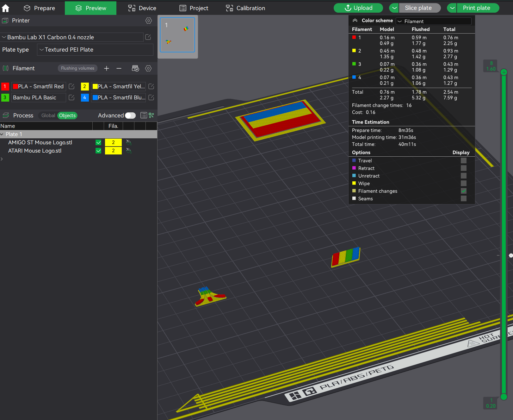This screenshot has height=420, width=513.
Task: Open compare presets icon in Process
Action: tap(151, 115)
